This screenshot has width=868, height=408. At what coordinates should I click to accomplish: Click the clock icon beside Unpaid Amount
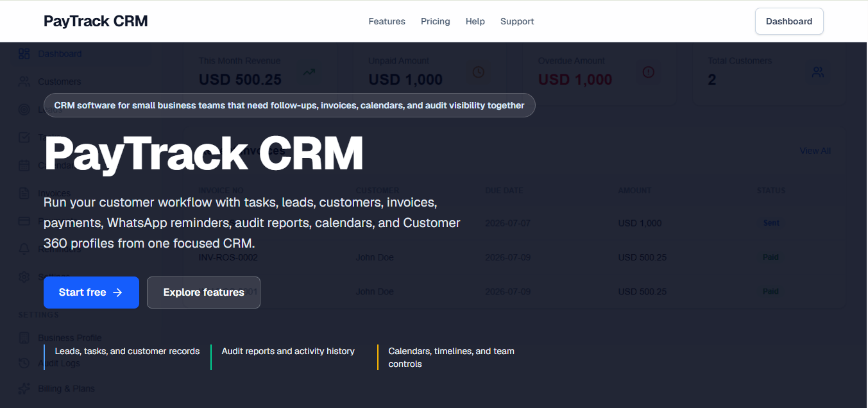[479, 72]
